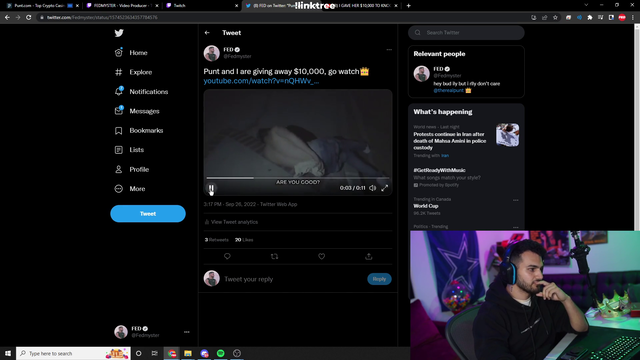Click the Search Twitter field
The width and height of the screenshot is (640, 360).
466,33
